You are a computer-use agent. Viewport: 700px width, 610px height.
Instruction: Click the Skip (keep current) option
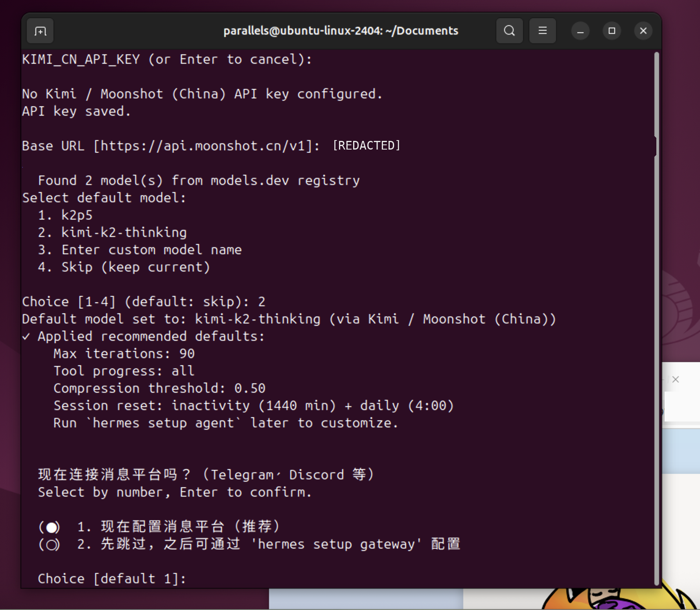click(136, 267)
